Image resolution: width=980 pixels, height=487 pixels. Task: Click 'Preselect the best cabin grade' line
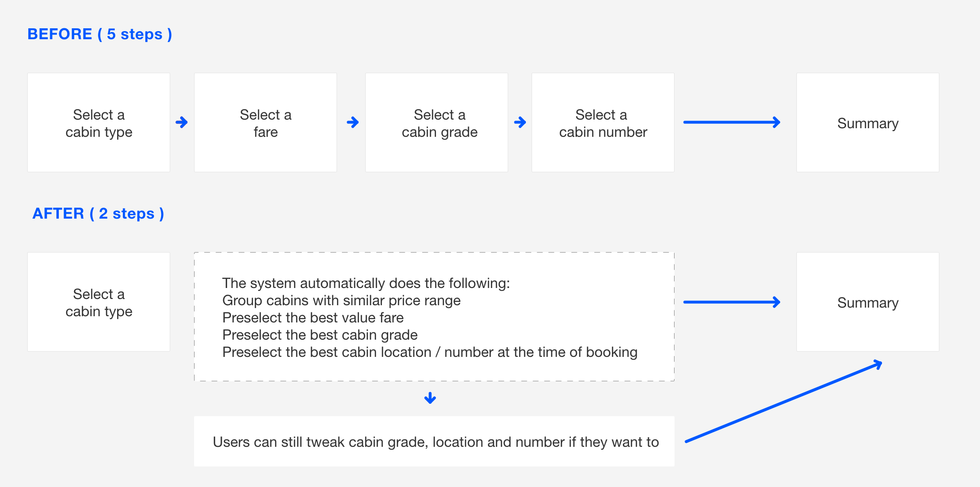[320, 335]
